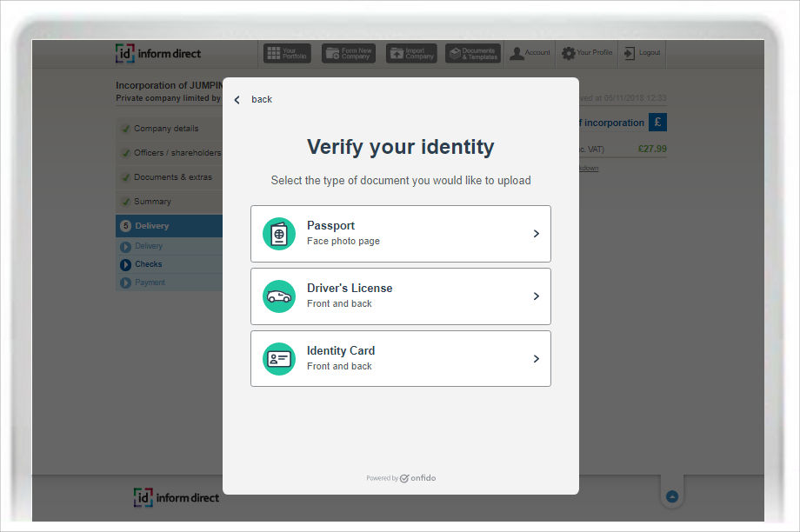Open the Payment sub-step
The width and height of the screenshot is (800, 532).
[150, 283]
